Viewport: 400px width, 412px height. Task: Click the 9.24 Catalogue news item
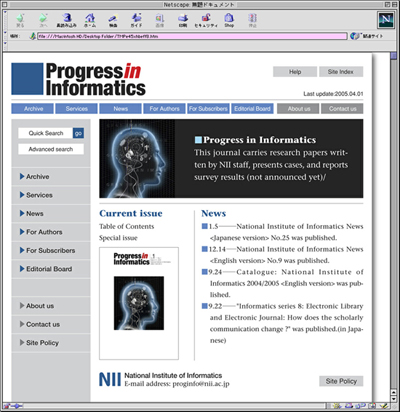pyautogui.click(x=283, y=283)
